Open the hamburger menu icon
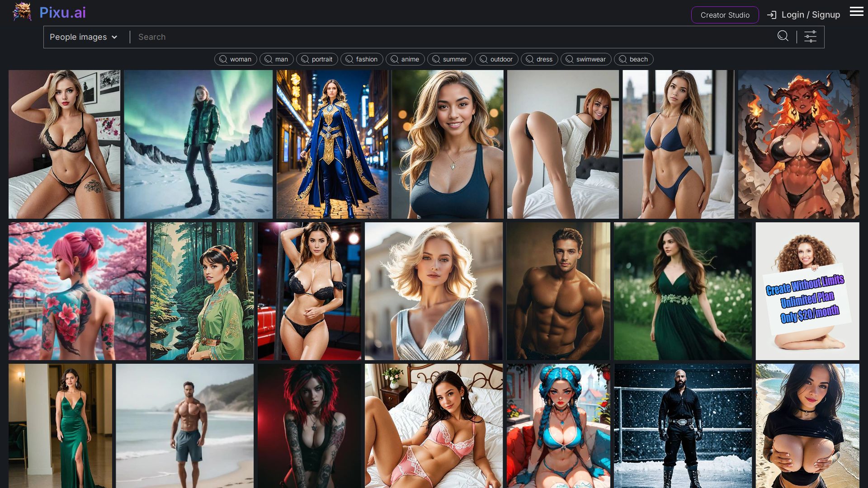Viewport: 868px width, 488px height. click(x=856, y=12)
